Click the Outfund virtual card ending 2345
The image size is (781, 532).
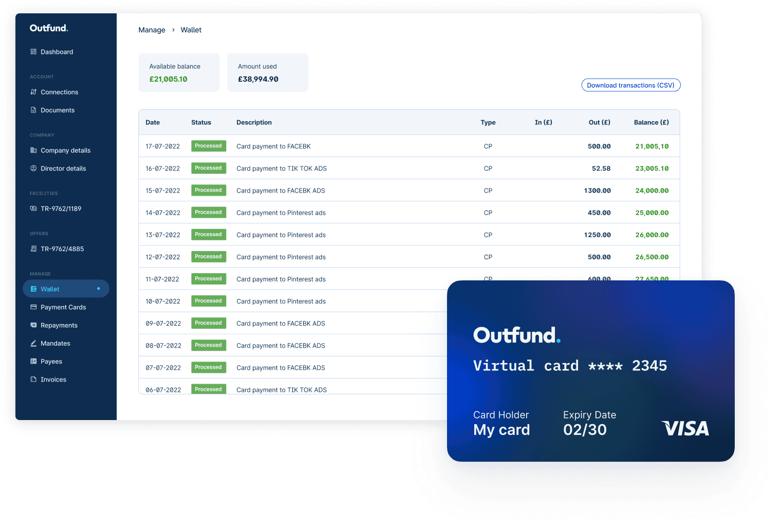tap(591, 371)
